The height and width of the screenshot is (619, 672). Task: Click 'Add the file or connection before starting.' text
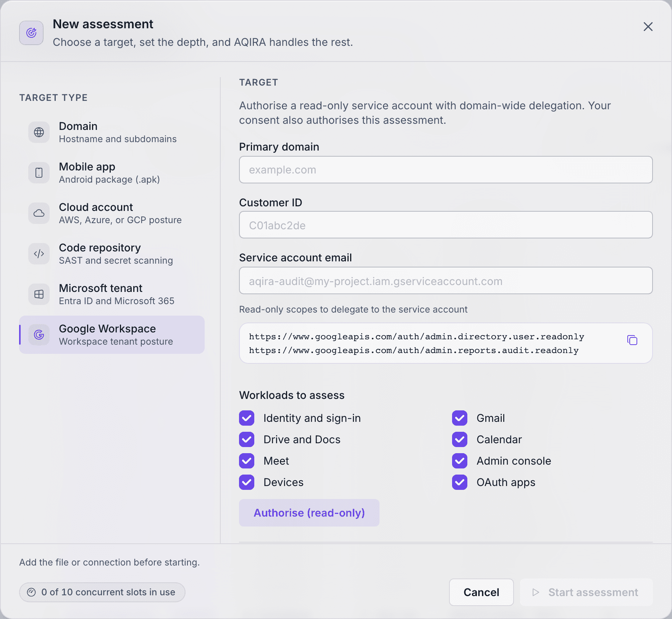point(110,562)
